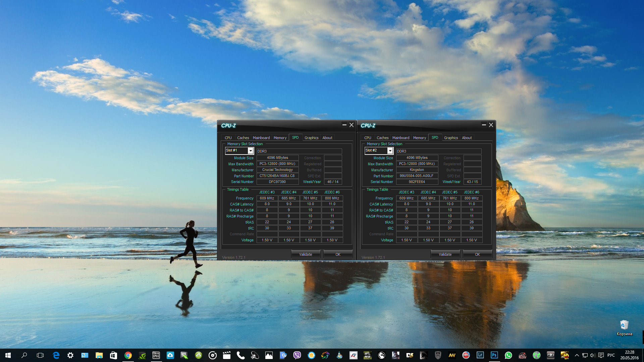Launch Google Chrome from the taskbar
The height and width of the screenshot is (362, 644).
click(x=128, y=355)
